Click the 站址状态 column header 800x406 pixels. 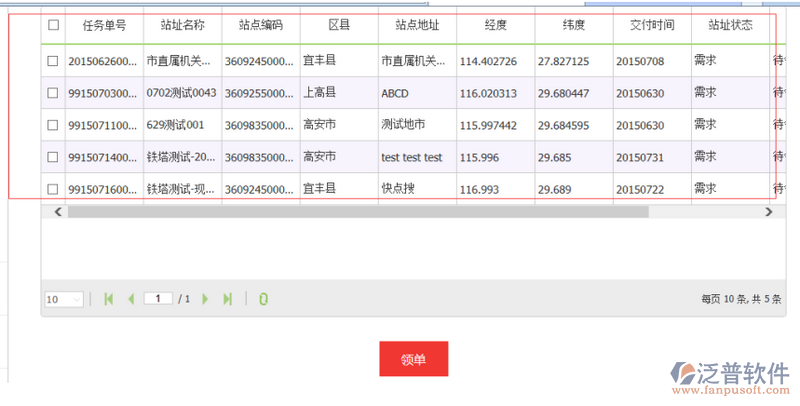[x=730, y=25]
